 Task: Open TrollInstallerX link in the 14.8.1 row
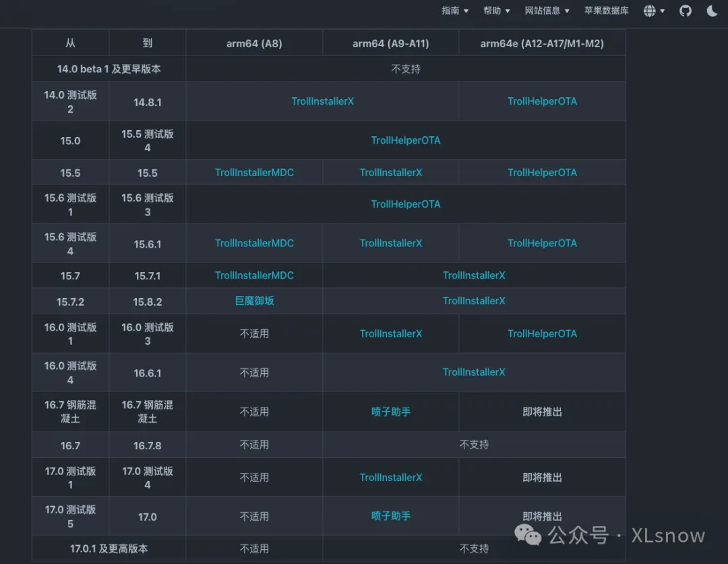[323, 101]
